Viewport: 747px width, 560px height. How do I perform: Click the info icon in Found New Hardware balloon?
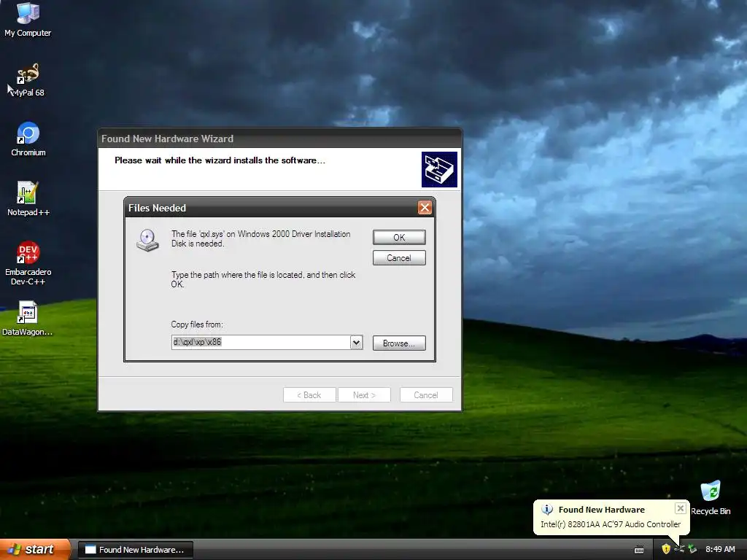pyautogui.click(x=547, y=510)
